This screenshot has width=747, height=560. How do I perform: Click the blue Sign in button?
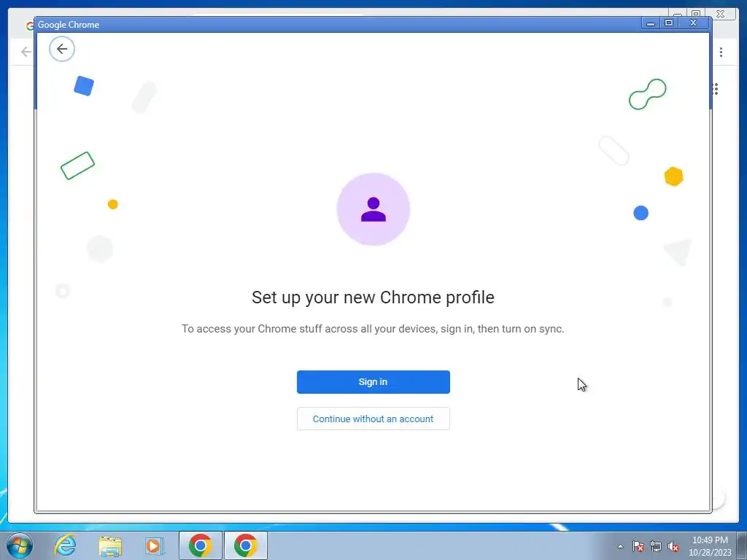click(x=373, y=382)
